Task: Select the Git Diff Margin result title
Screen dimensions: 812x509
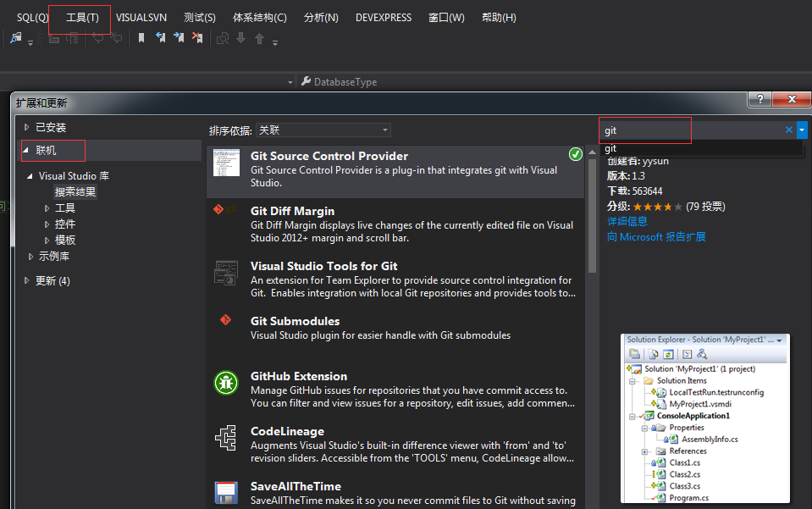Action: 293,211
